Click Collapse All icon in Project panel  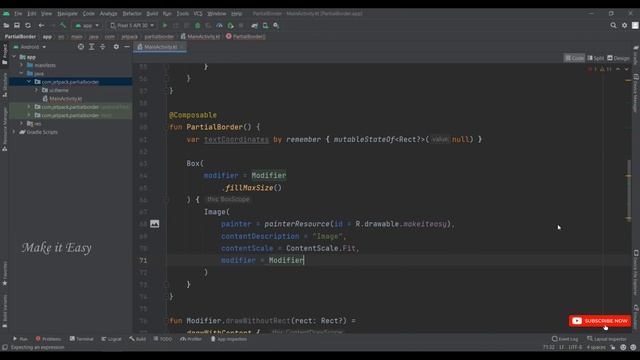(102, 47)
